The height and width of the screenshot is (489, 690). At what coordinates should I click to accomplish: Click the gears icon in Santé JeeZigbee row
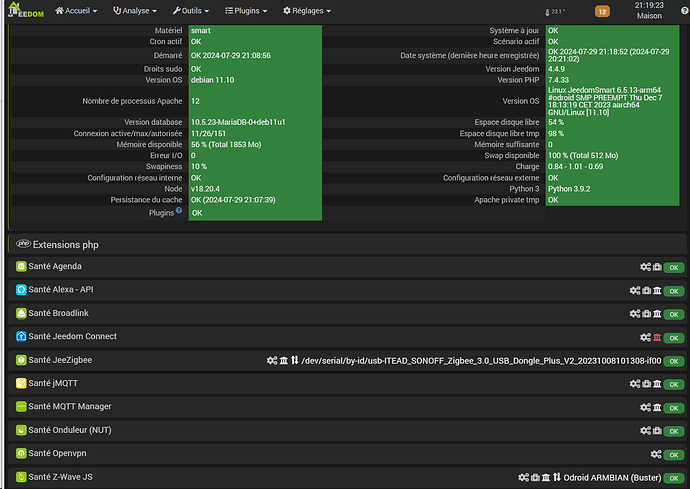coord(272,360)
